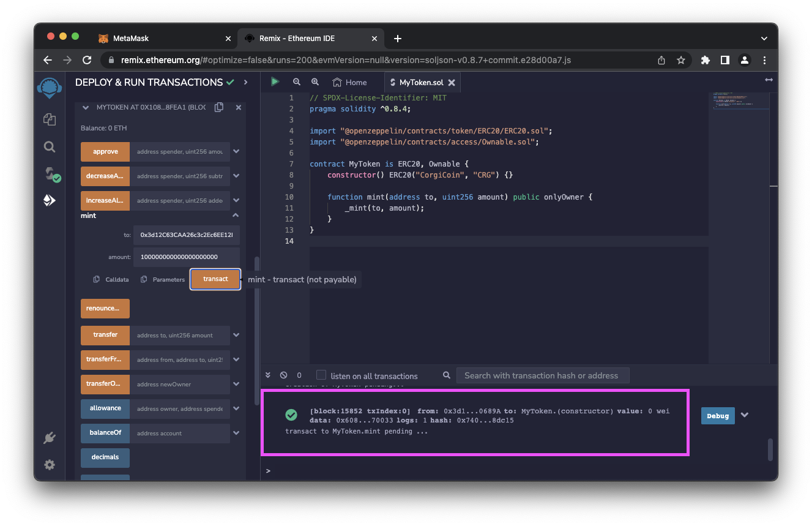Remove the deployed MyToken contract instance
Image resolution: width=812 pixels, height=526 pixels.
[x=239, y=107]
